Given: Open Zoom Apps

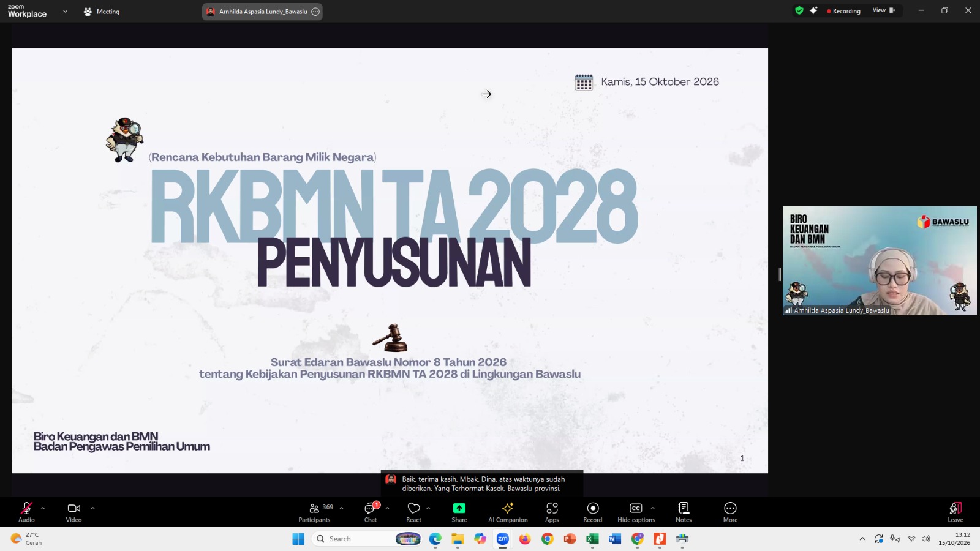Looking at the screenshot, I should [x=552, y=512].
